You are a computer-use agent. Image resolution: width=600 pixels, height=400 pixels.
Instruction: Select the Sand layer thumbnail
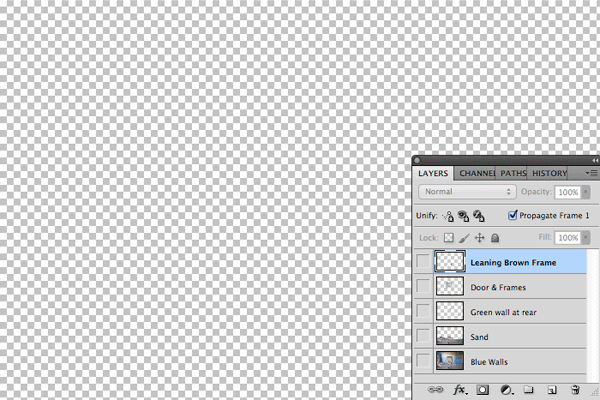click(x=450, y=336)
